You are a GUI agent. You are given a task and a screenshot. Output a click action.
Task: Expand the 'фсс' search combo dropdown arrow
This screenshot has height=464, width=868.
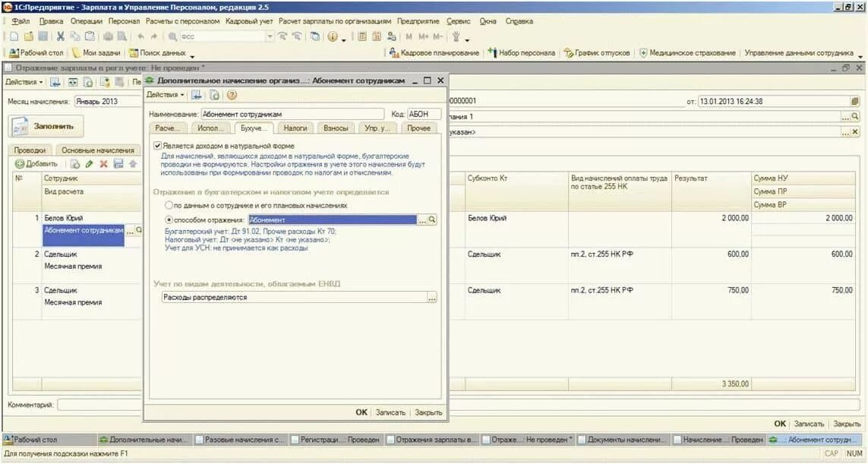pos(270,36)
